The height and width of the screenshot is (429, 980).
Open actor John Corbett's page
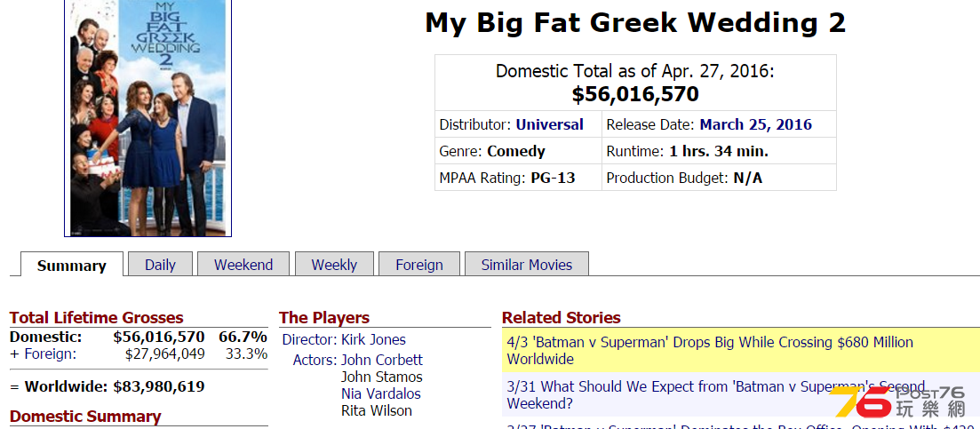pos(382,360)
